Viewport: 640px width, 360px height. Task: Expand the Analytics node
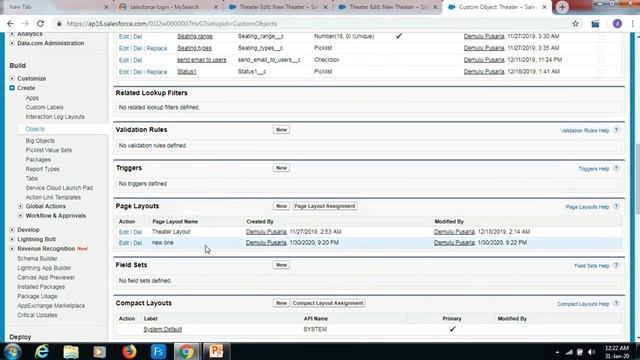[12, 34]
